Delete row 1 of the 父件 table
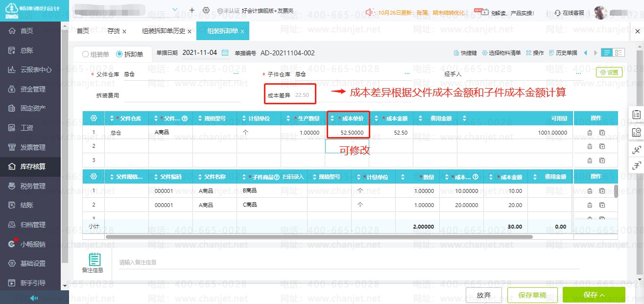Viewport: 644px width, 304px height. coord(590,133)
